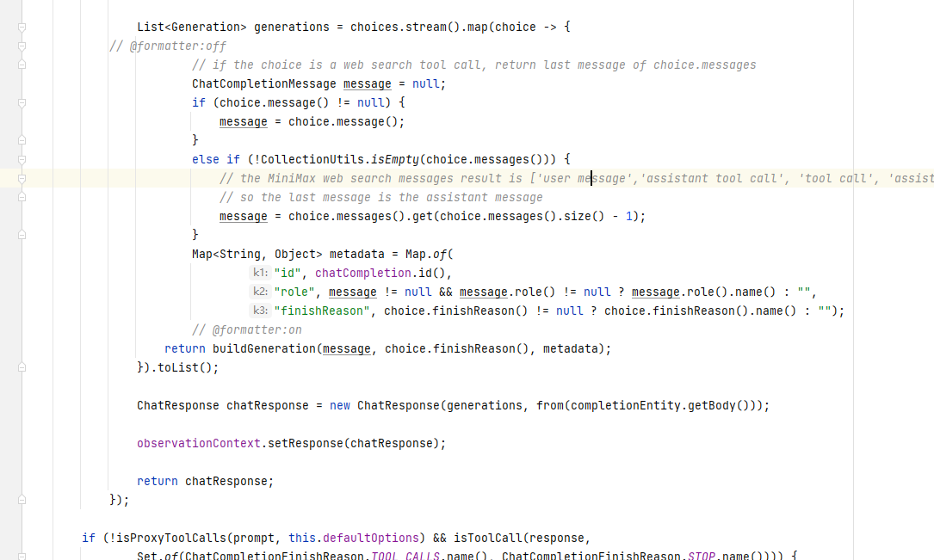This screenshot has height=560, width=934.
Task: Click 'defaultOptions' field reference
Action: [370, 538]
